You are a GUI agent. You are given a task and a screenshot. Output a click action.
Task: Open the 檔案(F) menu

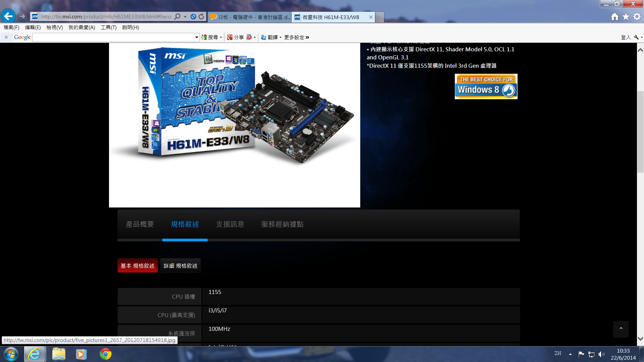(11, 27)
